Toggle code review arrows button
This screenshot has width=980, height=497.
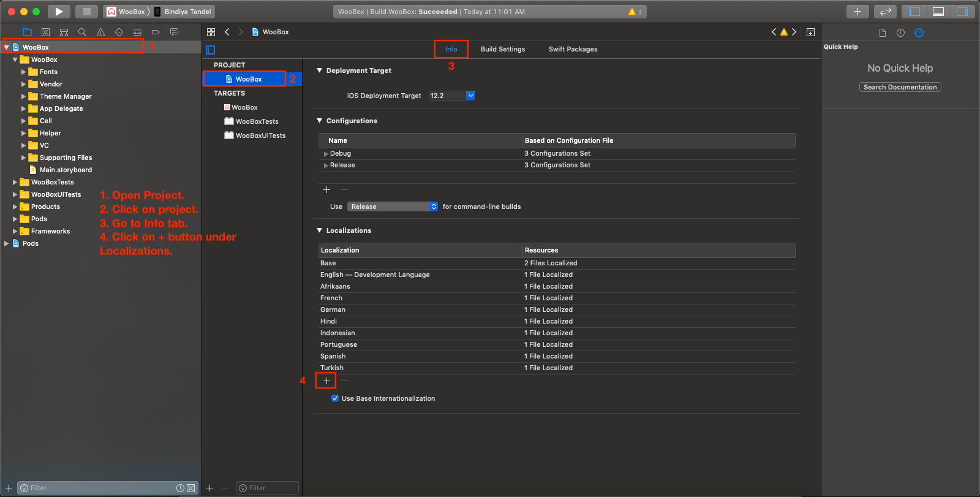click(885, 12)
